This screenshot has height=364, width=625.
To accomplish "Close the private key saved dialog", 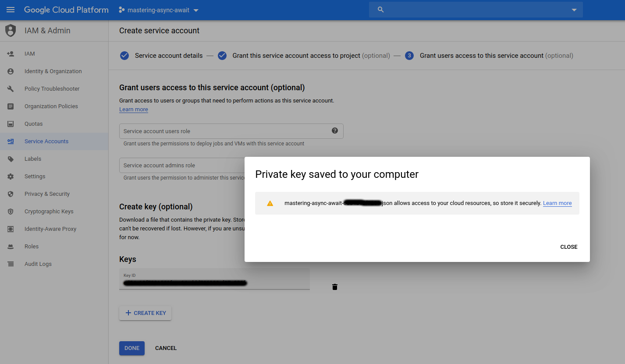I will tap(569, 247).
